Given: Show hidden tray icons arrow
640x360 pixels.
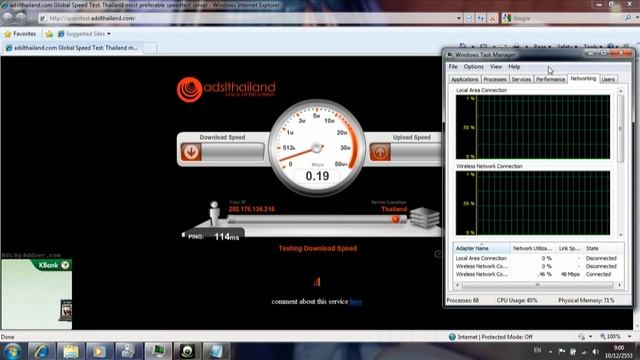Looking at the screenshot, I should 550,351.
